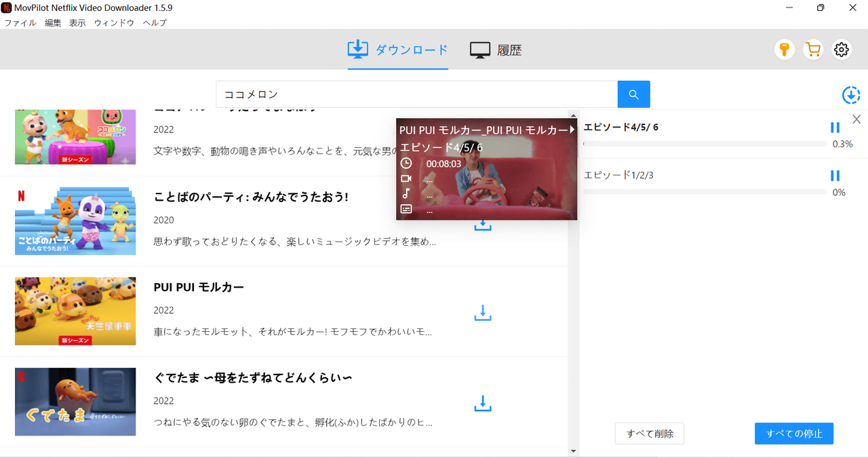Open the ウィンドウ menu

click(x=114, y=22)
